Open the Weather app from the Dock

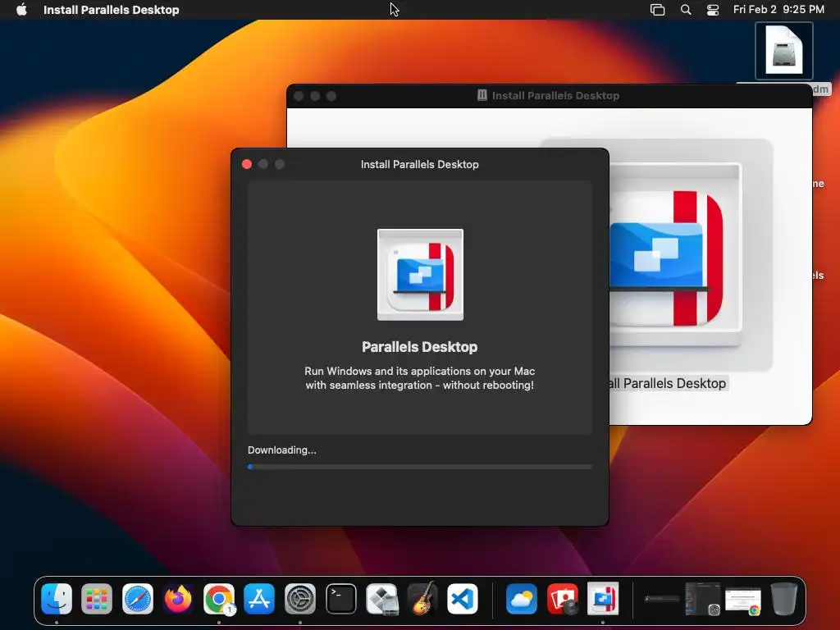pos(521,598)
